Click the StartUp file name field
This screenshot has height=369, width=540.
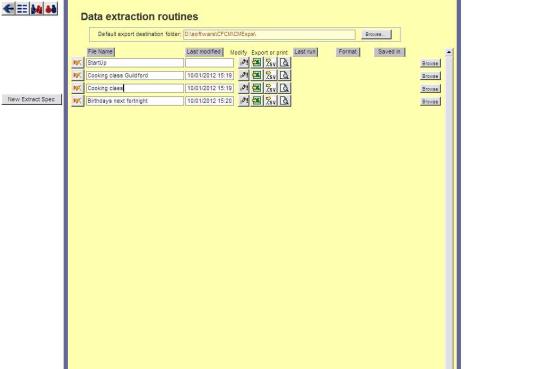point(135,63)
